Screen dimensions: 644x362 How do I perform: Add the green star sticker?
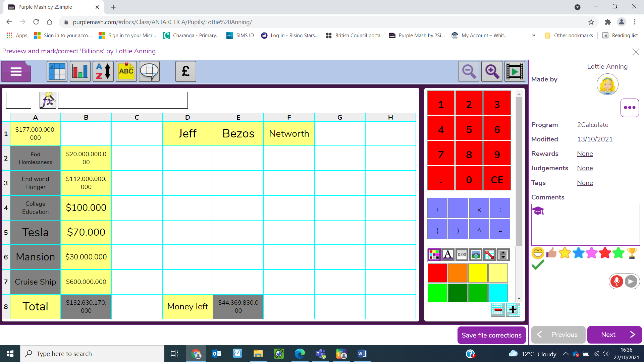[x=618, y=253]
